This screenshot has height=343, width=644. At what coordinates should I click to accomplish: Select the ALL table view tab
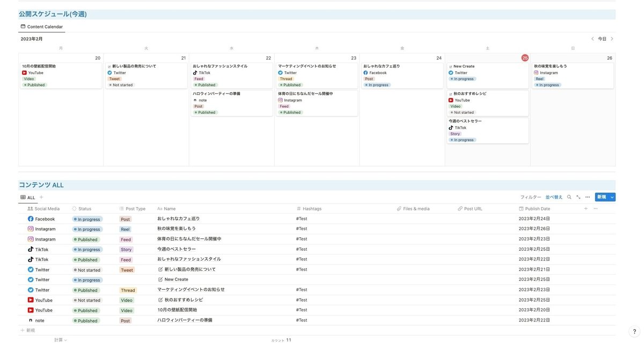pyautogui.click(x=27, y=196)
